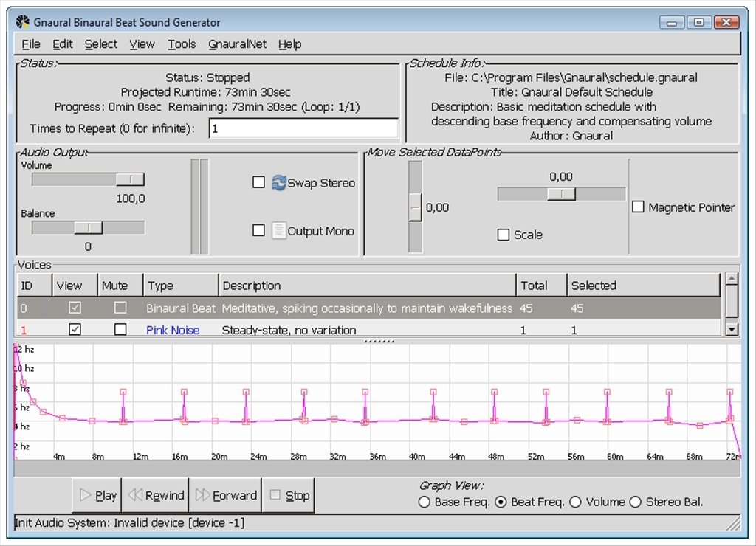Select Stereo Bal. graph view
This screenshot has width=756, height=546.
[636, 502]
